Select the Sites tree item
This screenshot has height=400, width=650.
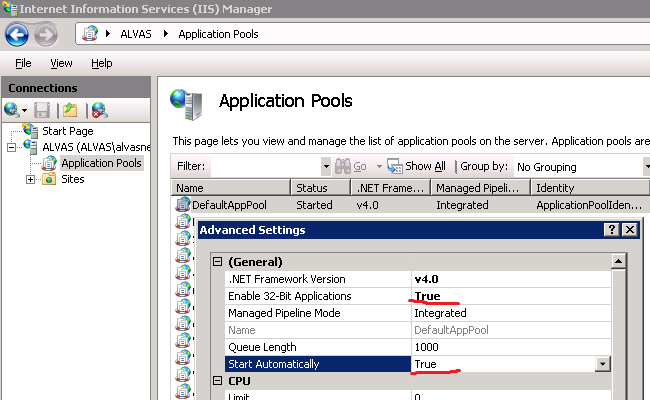point(73,179)
